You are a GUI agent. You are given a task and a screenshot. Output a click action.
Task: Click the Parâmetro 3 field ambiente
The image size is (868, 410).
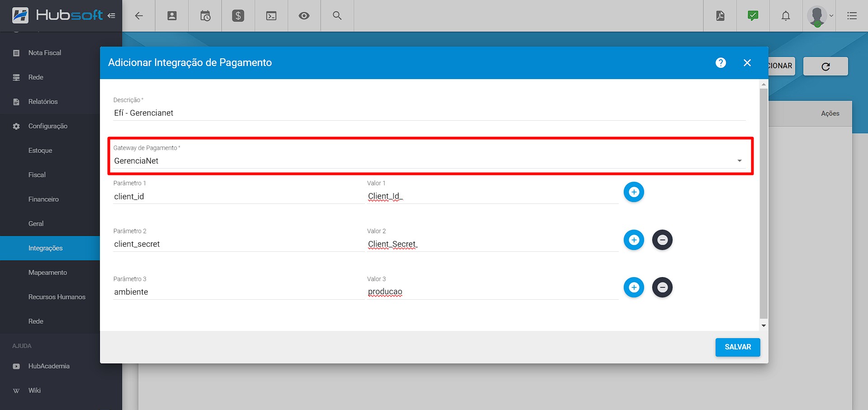[x=238, y=292]
